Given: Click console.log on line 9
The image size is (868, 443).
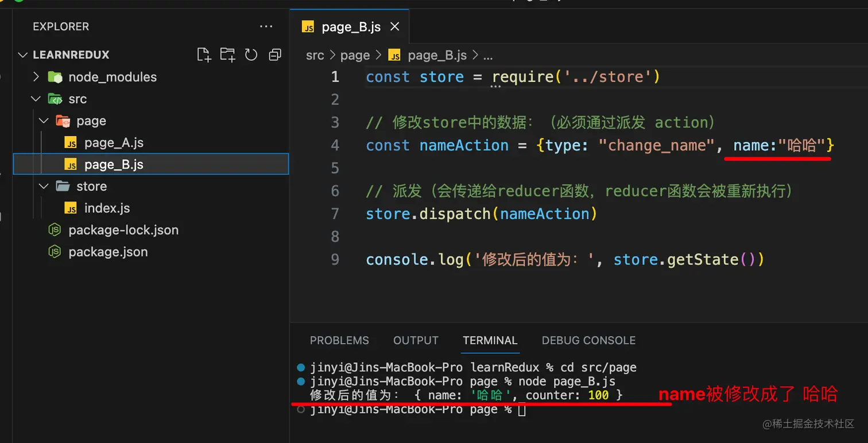Looking at the screenshot, I should [x=415, y=259].
